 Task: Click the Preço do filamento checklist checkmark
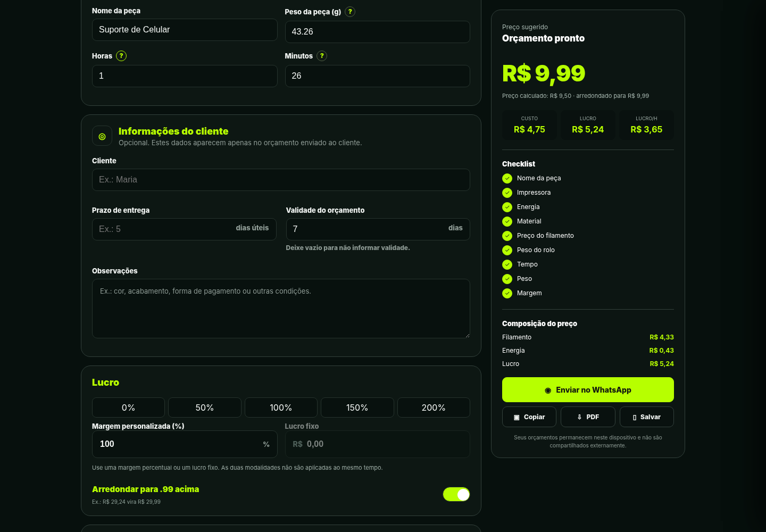click(507, 236)
